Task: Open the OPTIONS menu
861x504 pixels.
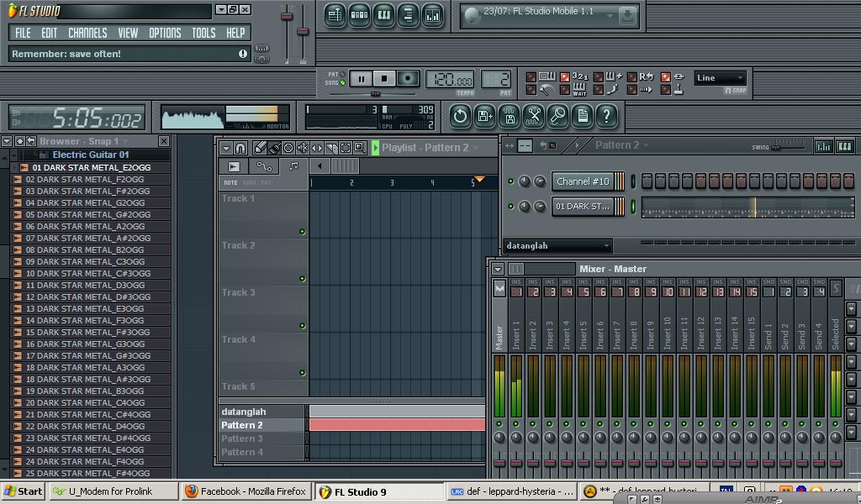Action: [165, 33]
